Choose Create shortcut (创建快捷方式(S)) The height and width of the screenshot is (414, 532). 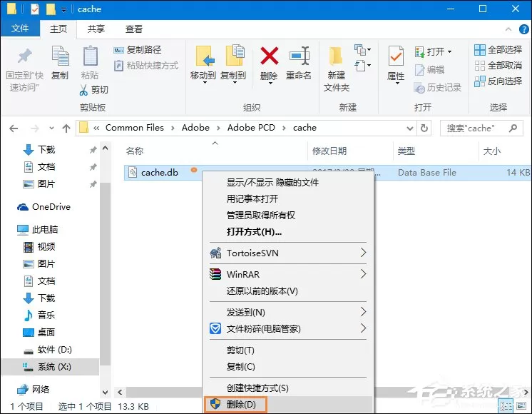coord(288,388)
